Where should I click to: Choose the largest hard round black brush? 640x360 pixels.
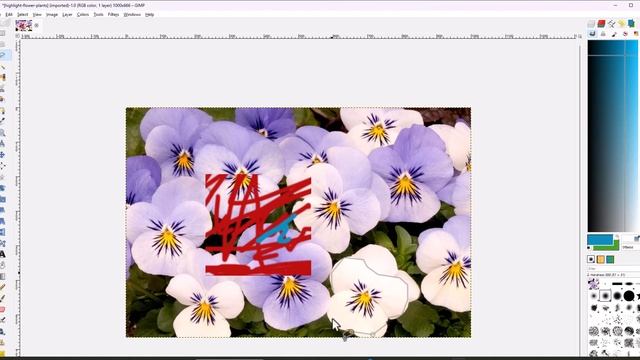coord(629,296)
